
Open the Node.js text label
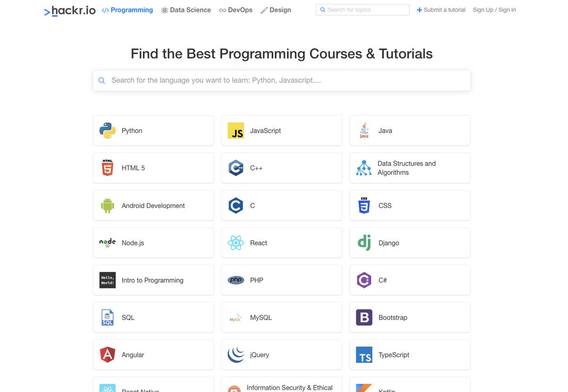pyautogui.click(x=133, y=243)
